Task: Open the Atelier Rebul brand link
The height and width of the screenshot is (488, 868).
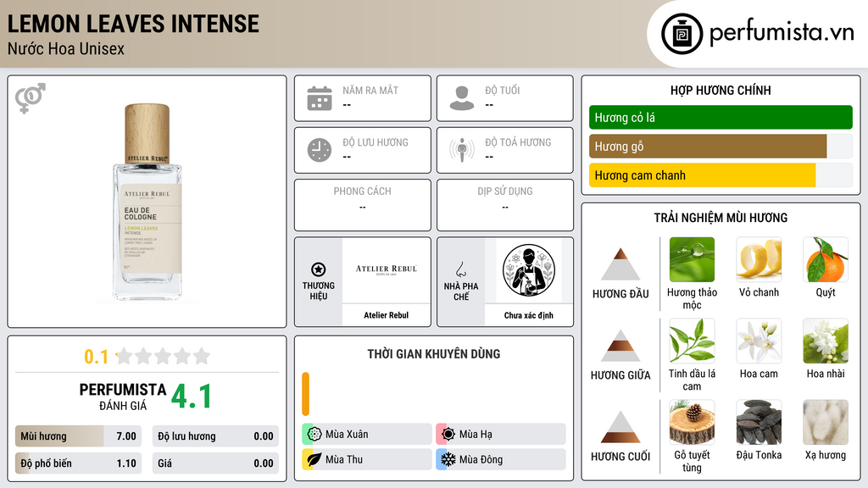Action: tap(387, 283)
